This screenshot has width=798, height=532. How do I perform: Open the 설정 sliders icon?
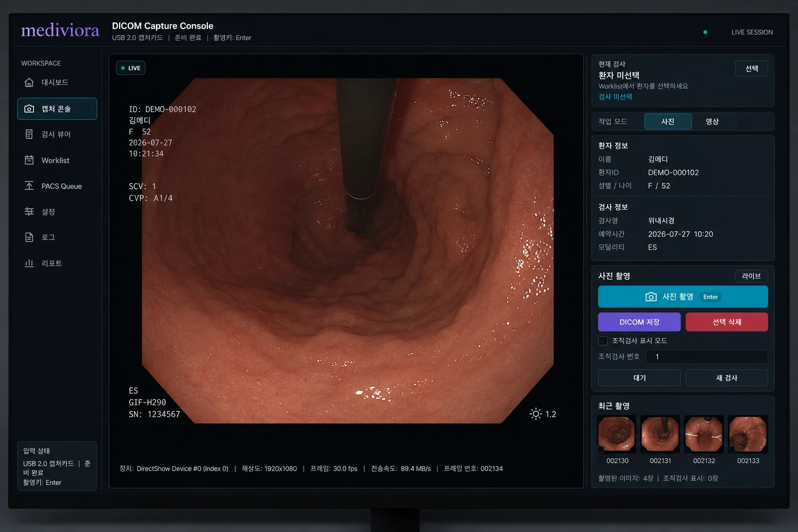29,211
